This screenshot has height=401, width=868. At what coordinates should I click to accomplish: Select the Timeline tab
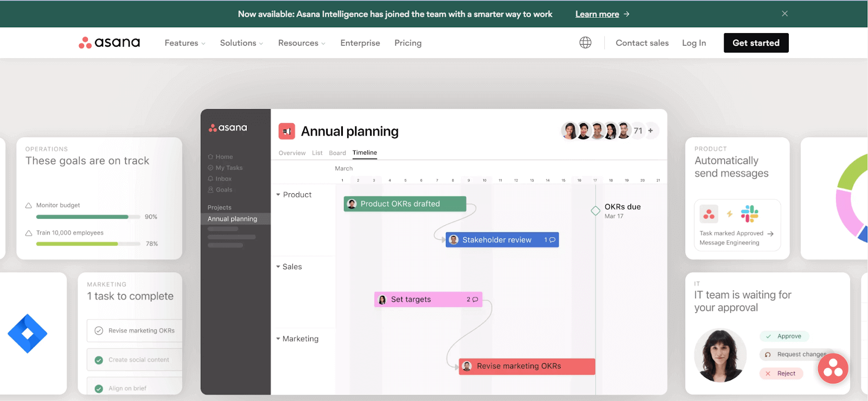[x=365, y=153]
